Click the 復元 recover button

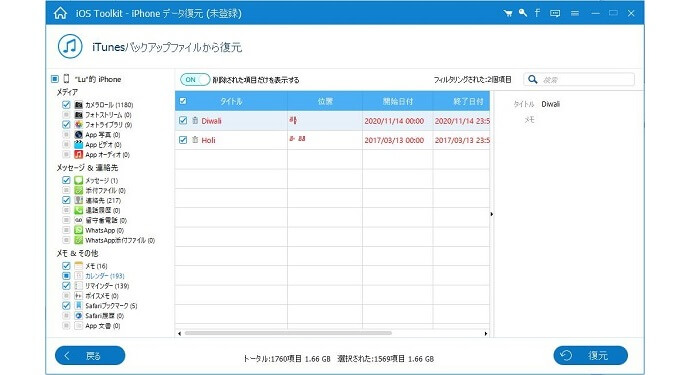(x=590, y=355)
